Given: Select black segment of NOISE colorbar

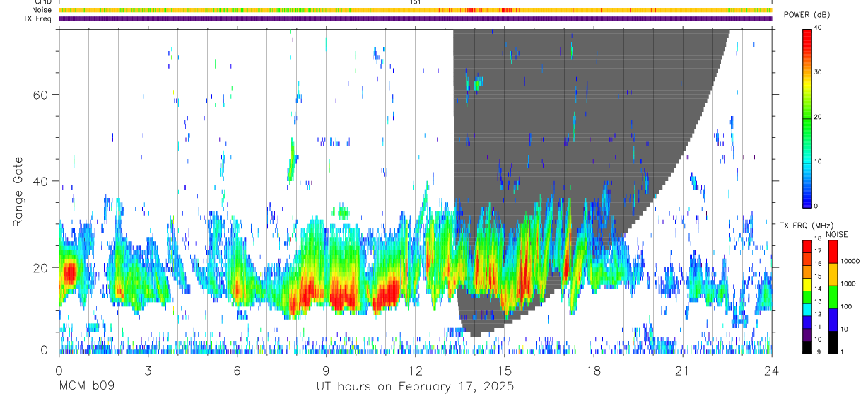Looking at the screenshot, I should (833, 342).
